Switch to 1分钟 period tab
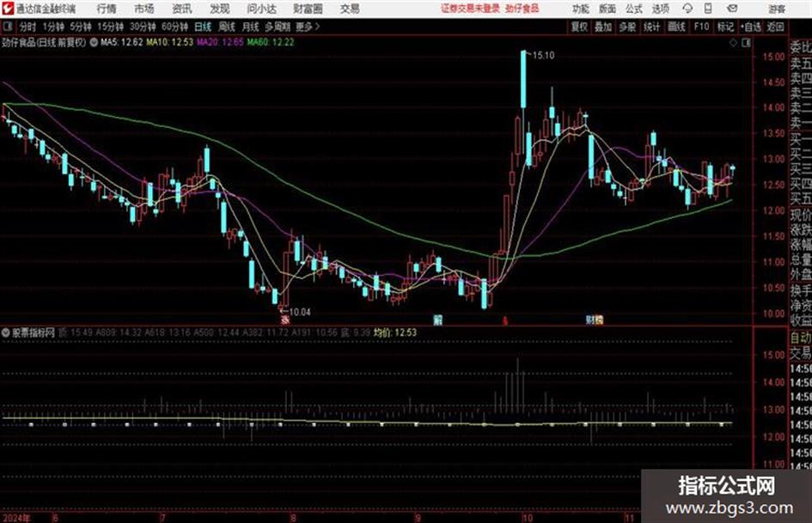The height and width of the screenshot is (523, 812). point(53,27)
